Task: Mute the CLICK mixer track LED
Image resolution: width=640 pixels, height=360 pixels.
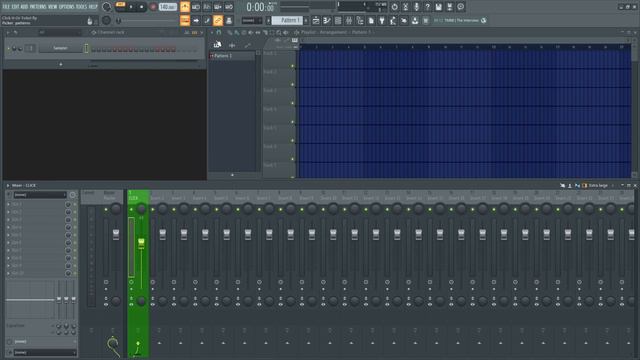Action: (131, 210)
